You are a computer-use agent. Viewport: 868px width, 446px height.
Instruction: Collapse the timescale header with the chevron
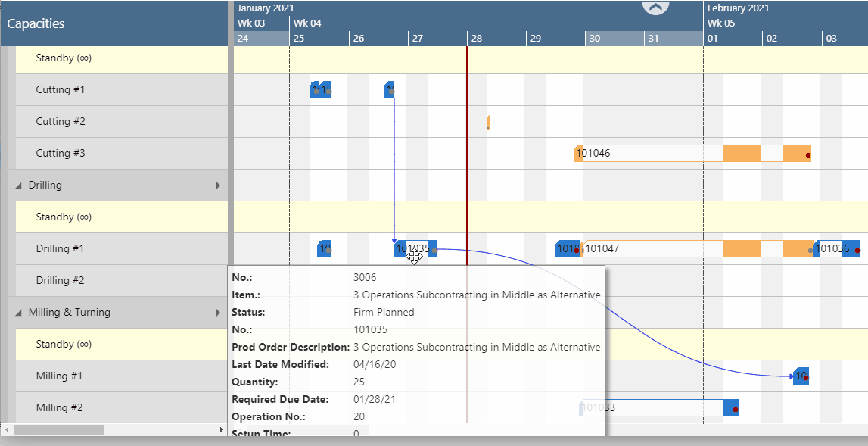655,7
